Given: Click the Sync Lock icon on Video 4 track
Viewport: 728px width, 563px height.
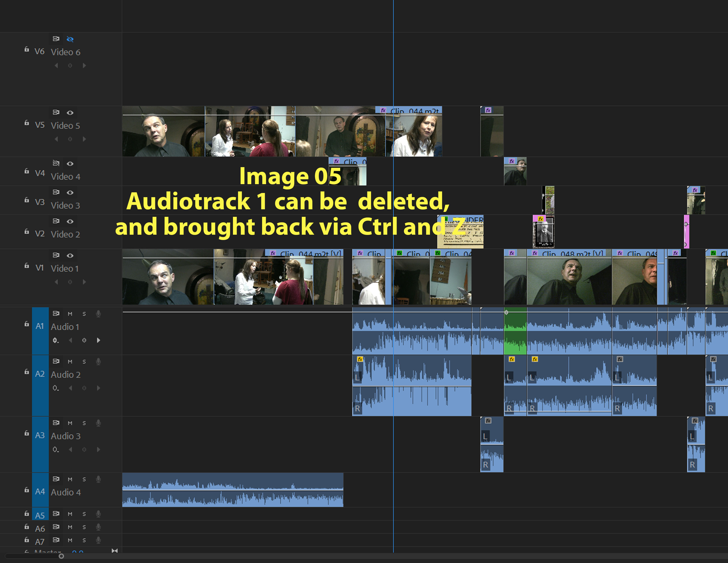Looking at the screenshot, I should pyautogui.click(x=56, y=163).
